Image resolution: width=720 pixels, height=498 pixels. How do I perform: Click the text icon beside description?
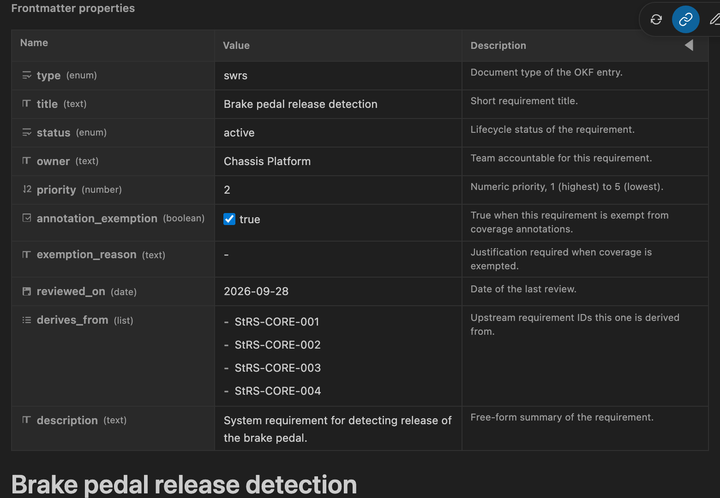[x=27, y=420]
